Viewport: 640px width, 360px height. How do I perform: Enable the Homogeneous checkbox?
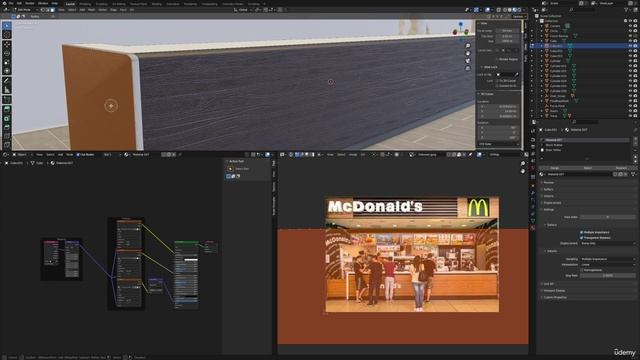pyautogui.click(x=582, y=270)
